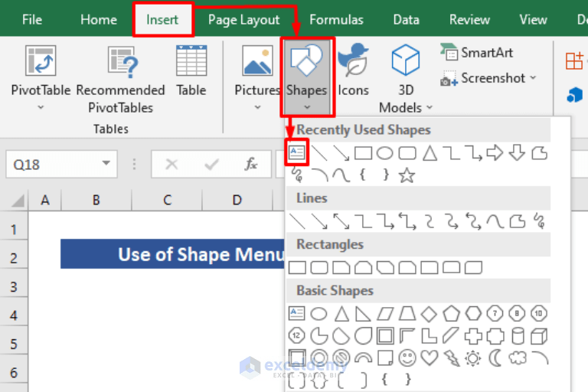Select the Heptagon (7) shape
The width and height of the screenshot is (588, 392).
click(495, 313)
